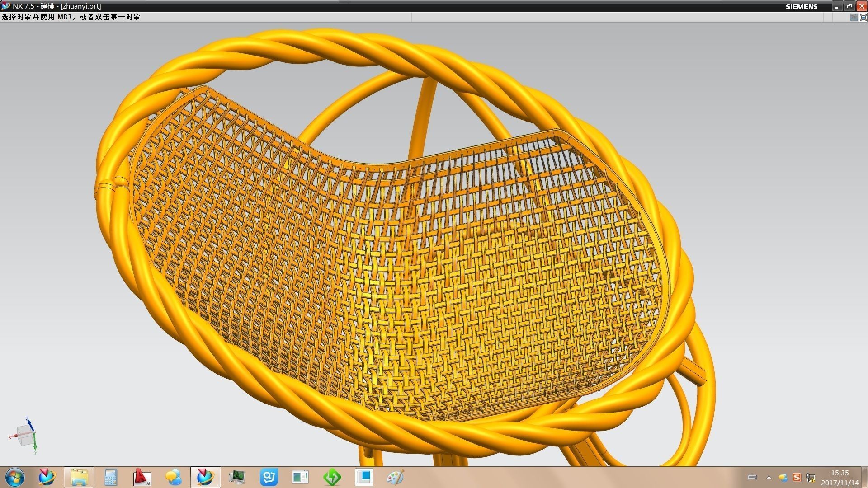Click the status prompt mentioning MB3
The image size is (868, 488).
click(x=71, y=17)
